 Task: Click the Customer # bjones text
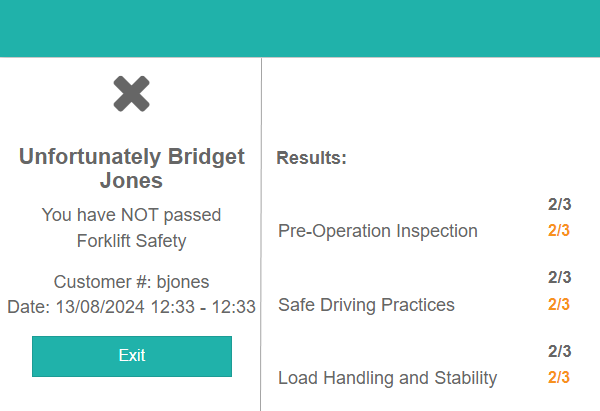coord(131,281)
